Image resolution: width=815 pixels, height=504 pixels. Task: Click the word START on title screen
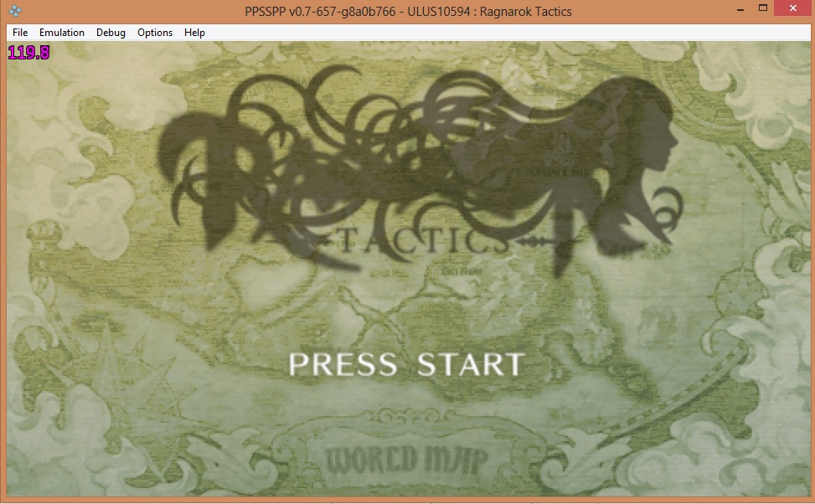click(x=470, y=365)
